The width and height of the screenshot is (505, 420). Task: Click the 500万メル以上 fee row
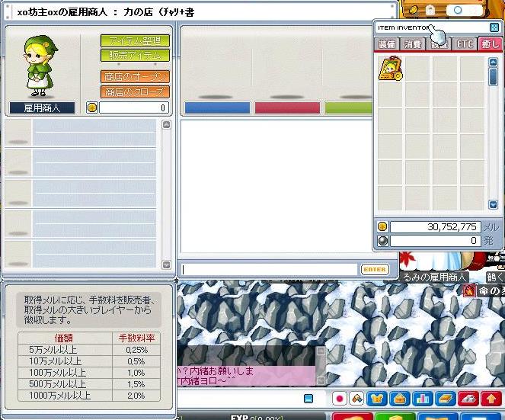(89, 384)
